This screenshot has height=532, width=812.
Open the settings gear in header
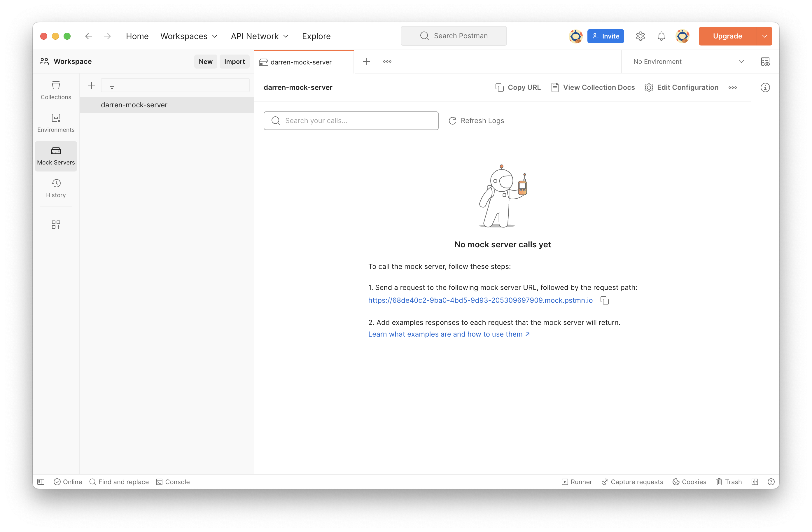640,36
